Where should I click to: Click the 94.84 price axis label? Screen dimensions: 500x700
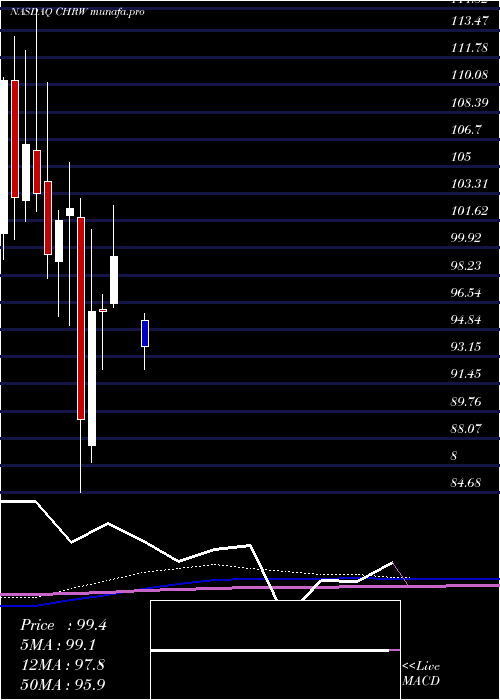tap(466, 320)
